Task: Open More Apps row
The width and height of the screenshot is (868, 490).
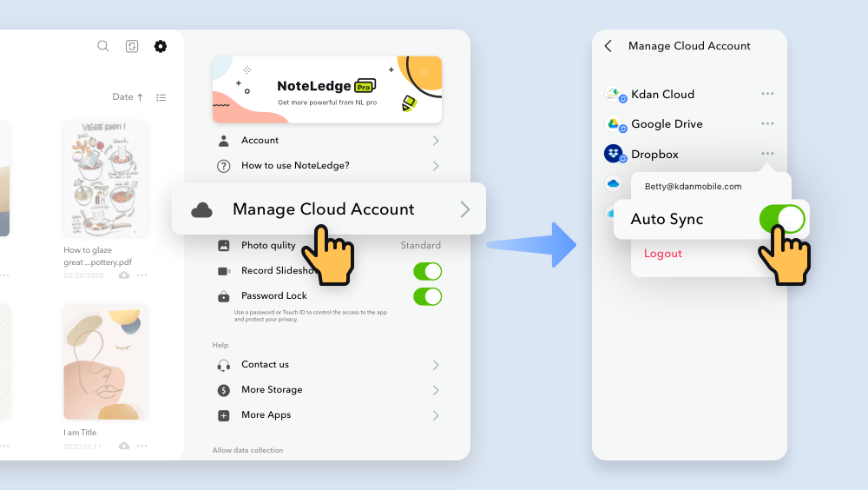Action: click(329, 415)
